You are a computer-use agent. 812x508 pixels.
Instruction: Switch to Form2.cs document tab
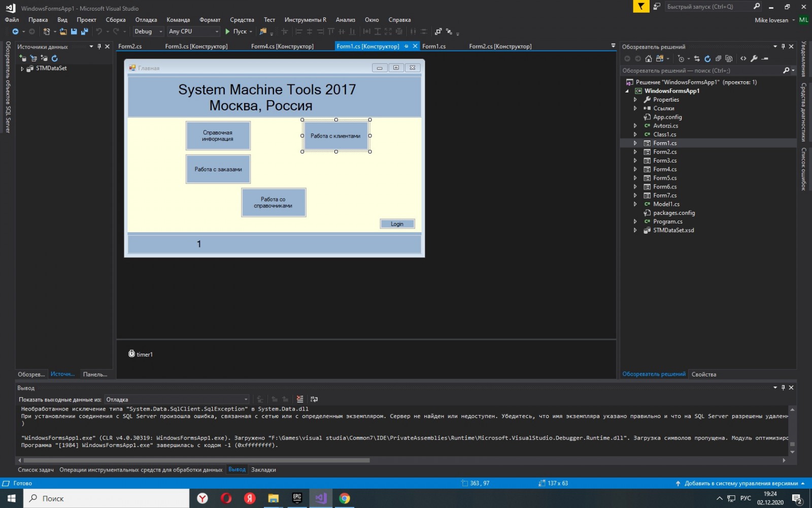click(x=130, y=46)
